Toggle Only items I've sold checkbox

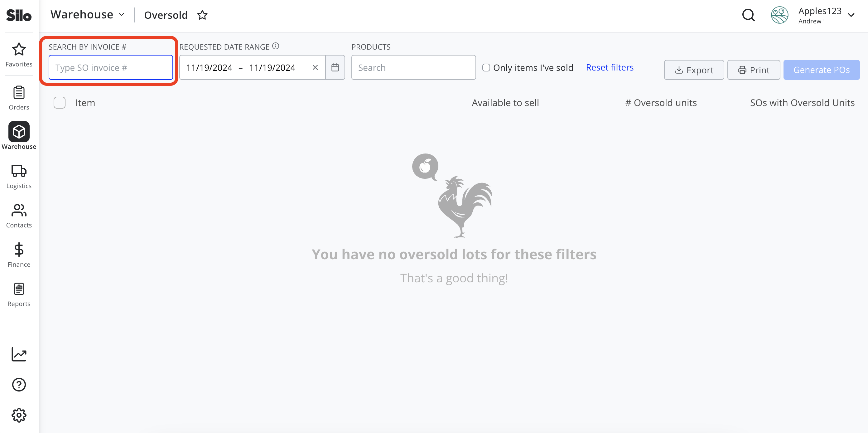[x=486, y=67]
